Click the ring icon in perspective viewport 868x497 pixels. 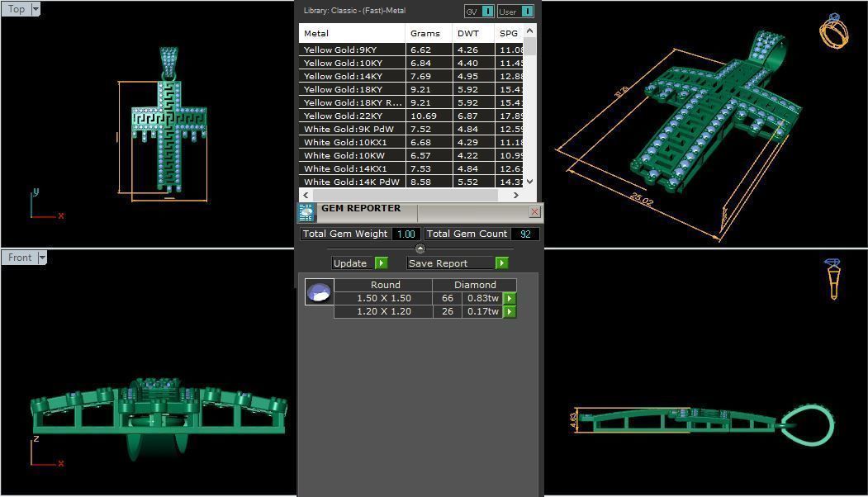tap(834, 31)
